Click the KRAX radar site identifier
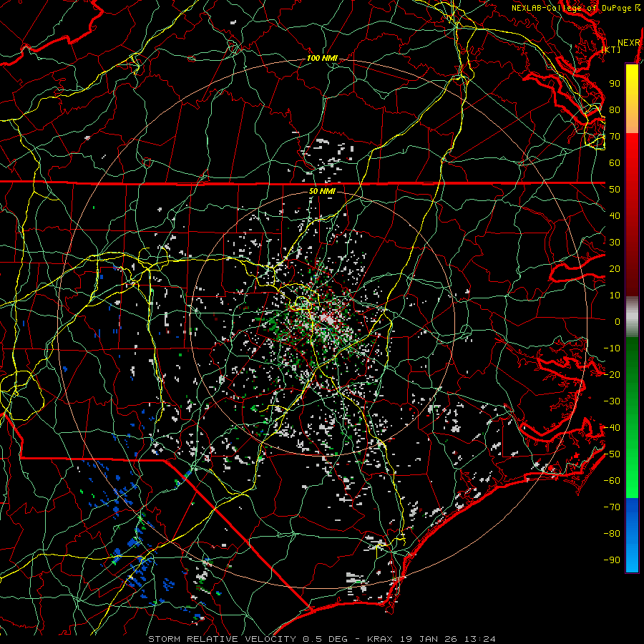This screenshot has height=644, width=644. point(380,639)
